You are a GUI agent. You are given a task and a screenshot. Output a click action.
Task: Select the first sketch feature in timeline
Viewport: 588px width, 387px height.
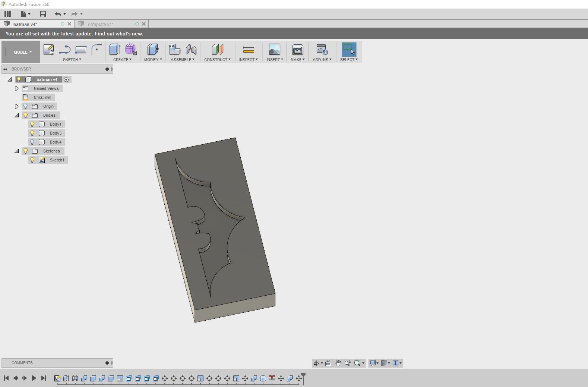pos(57,378)
